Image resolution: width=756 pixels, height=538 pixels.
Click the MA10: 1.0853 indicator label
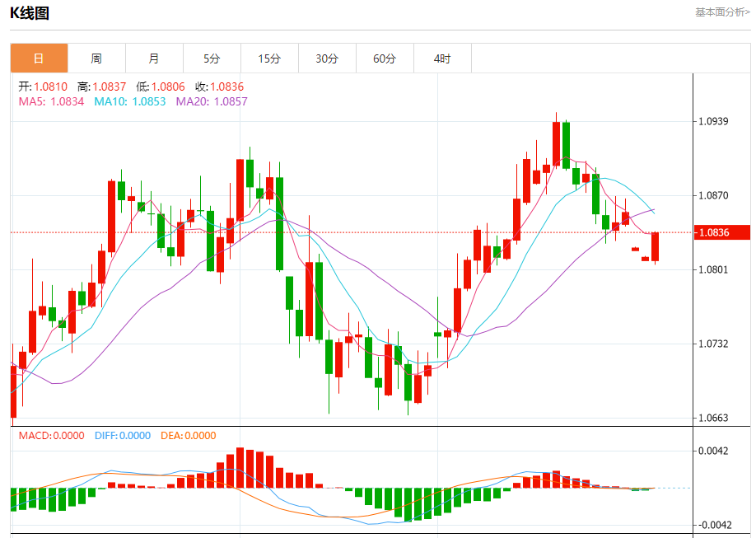pos(129,102)
